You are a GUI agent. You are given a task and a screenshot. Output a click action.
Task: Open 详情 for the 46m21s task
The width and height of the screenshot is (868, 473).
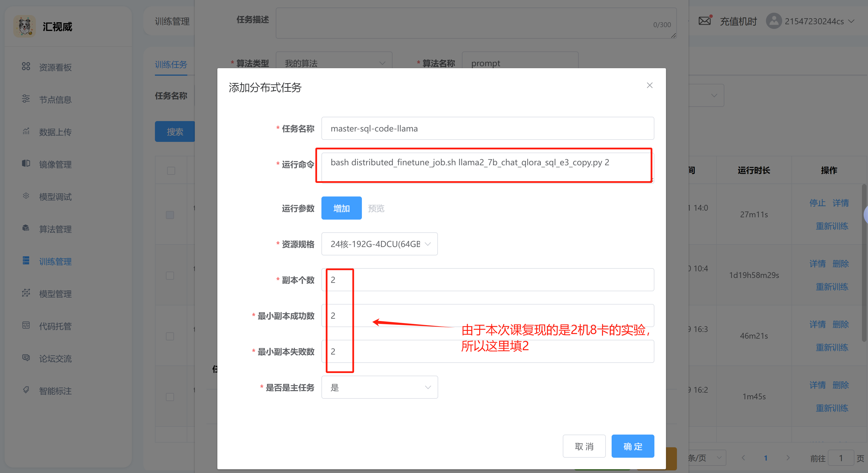coord(817,324)
